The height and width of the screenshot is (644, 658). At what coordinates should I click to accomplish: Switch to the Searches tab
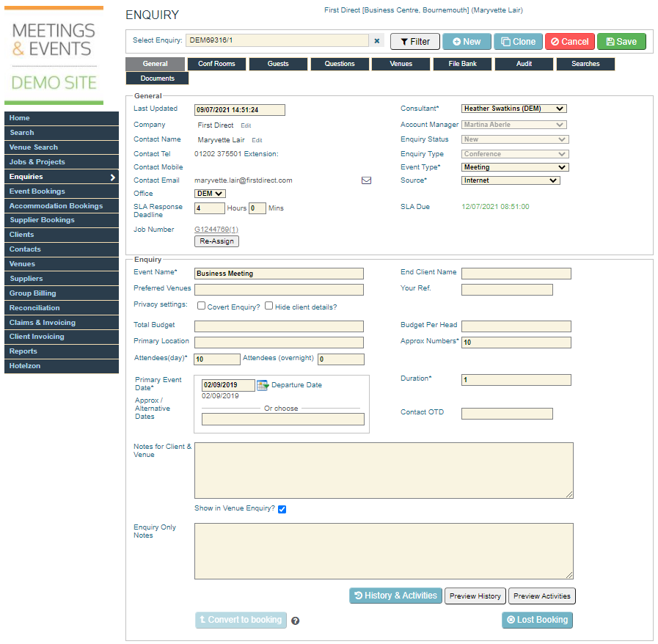(x=585, y=64)
